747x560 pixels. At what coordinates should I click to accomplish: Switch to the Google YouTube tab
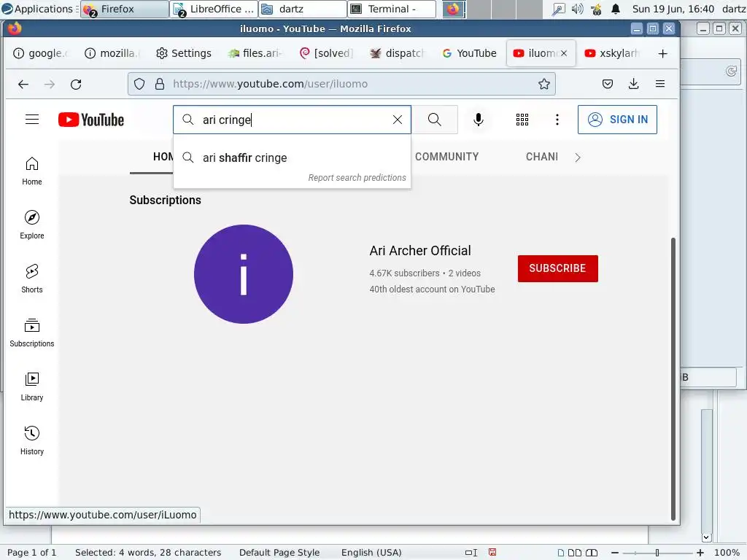470,53
